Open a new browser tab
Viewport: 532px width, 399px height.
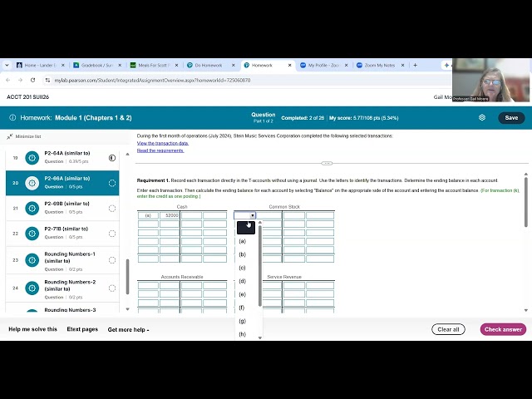[x=416, y=65]
